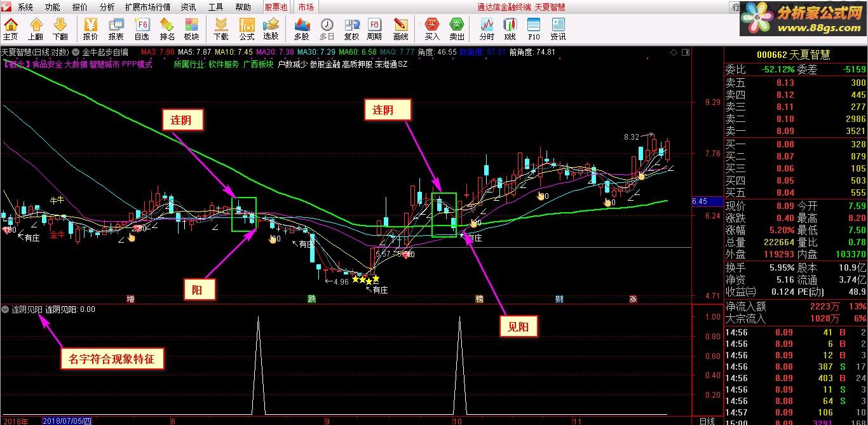Open the 资讯 news toolbar icon
This screenshot has width=868, height=425.
pos(558,29)
